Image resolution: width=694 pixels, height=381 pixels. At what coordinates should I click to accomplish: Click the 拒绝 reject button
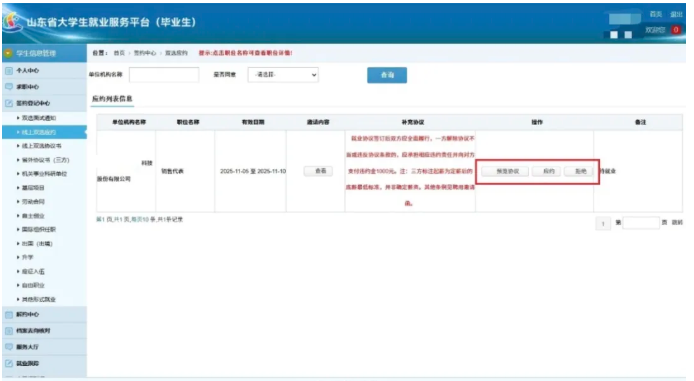579,171
